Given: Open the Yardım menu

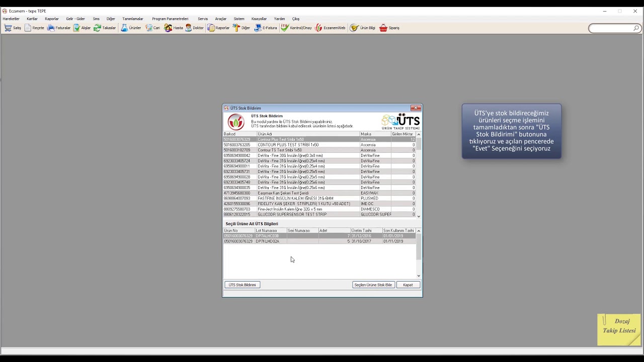Looking at the screenshot, I should coord(279,19).
